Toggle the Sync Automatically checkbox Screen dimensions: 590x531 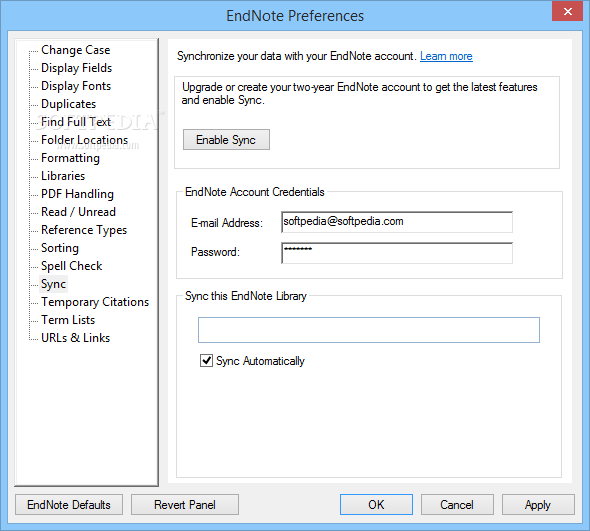point(206,361)
